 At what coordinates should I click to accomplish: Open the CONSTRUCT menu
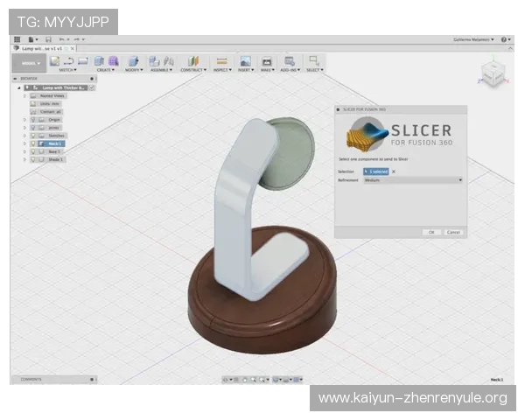click(x=193, y=70)
